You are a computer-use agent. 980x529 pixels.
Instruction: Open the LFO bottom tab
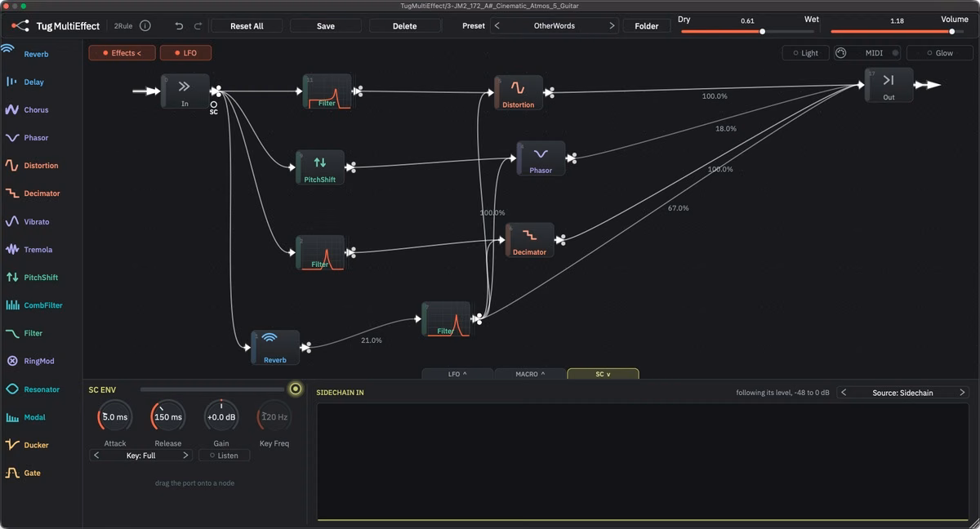pyautogui.click(x=457, y=374)
